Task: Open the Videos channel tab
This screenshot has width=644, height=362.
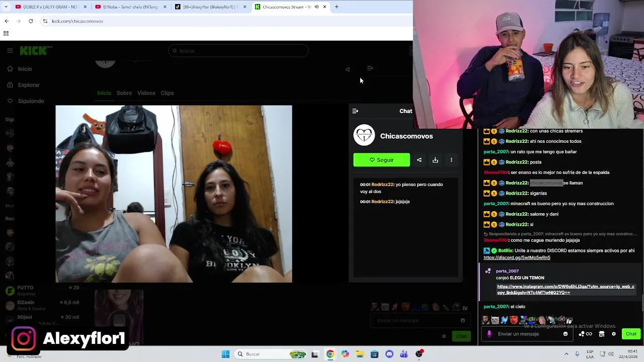Action: click(x=146, y=93)
